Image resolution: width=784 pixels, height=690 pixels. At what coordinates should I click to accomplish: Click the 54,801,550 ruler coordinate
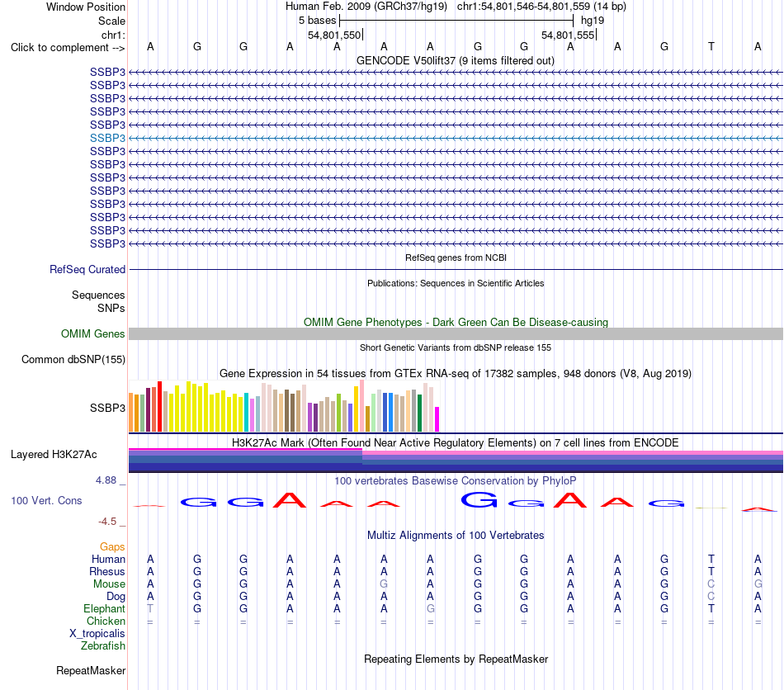(x=334, y=35)
